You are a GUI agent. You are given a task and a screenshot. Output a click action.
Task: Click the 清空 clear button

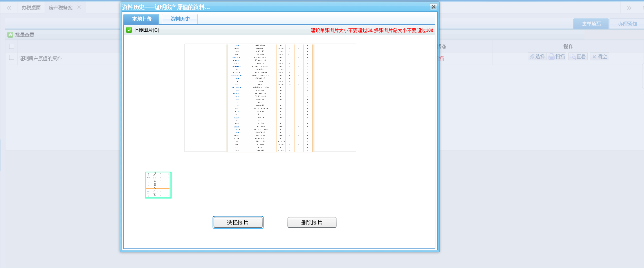(x=599, y=57)
